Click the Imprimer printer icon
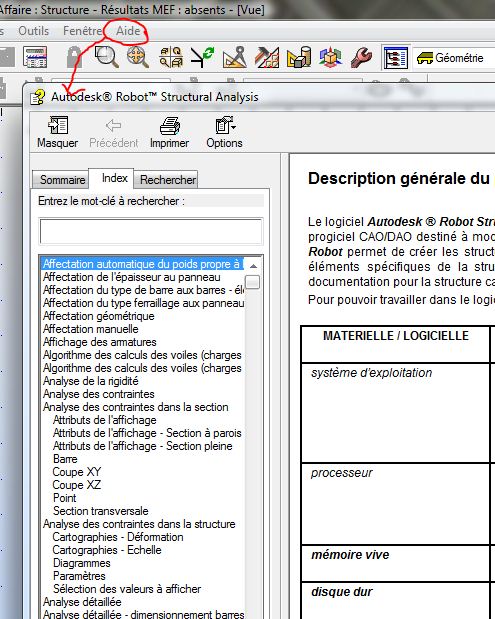Viewport: 495px width, 619px height. (x=169, y=132)
